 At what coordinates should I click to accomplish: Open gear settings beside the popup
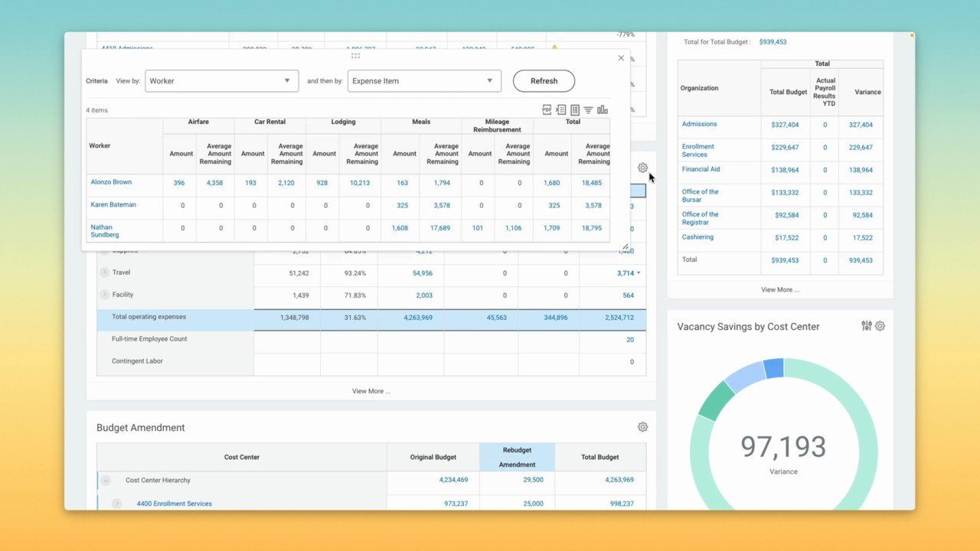(642, 168)
